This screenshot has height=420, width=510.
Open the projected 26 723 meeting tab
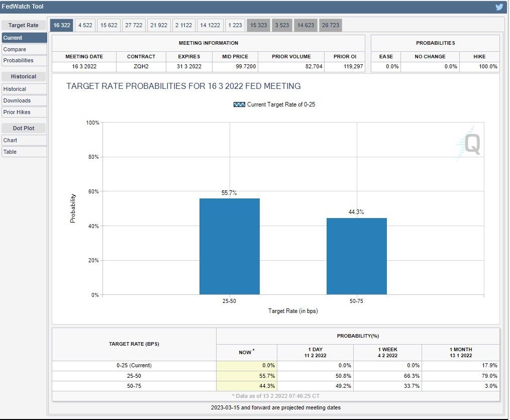click(331, 25)
